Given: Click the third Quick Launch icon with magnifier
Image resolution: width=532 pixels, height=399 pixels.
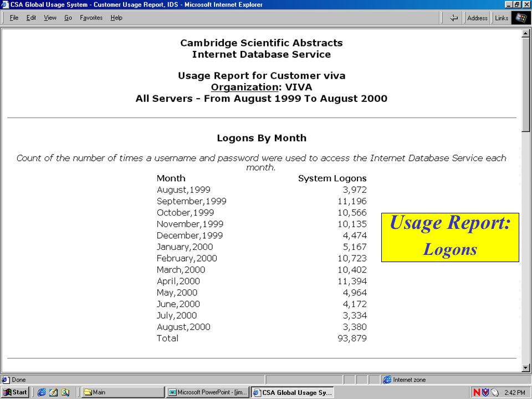Looking at the screenshot, I should [65, 392].
